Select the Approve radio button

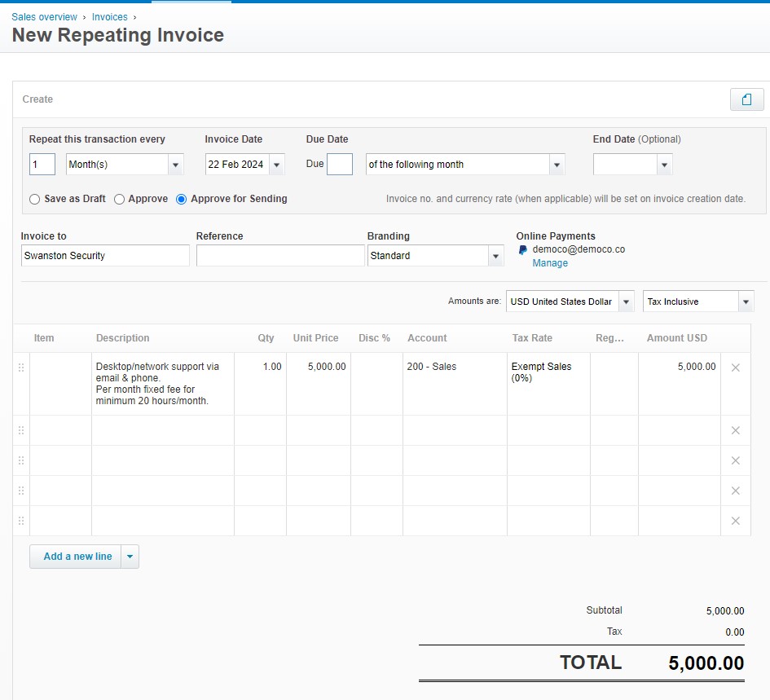[x=118, y=199]
